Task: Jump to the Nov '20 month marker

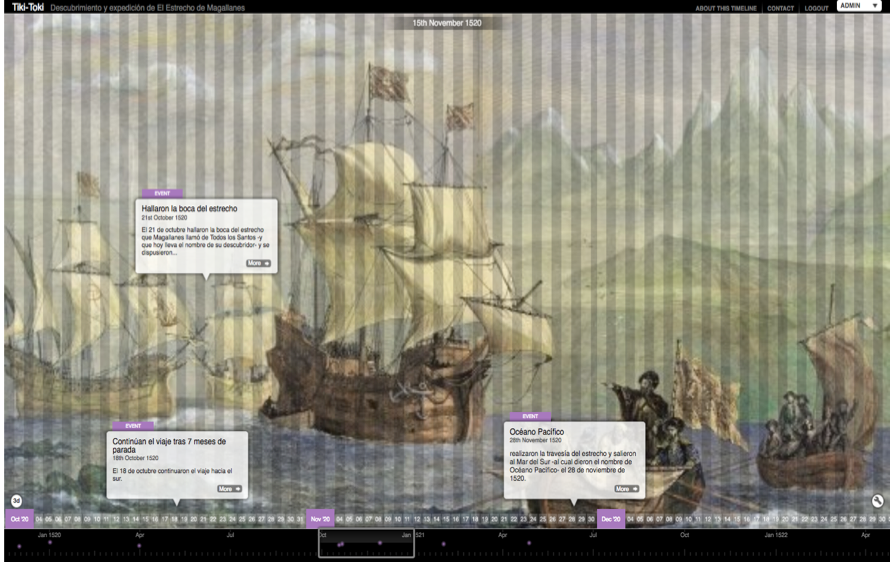Action: [320, 519]
